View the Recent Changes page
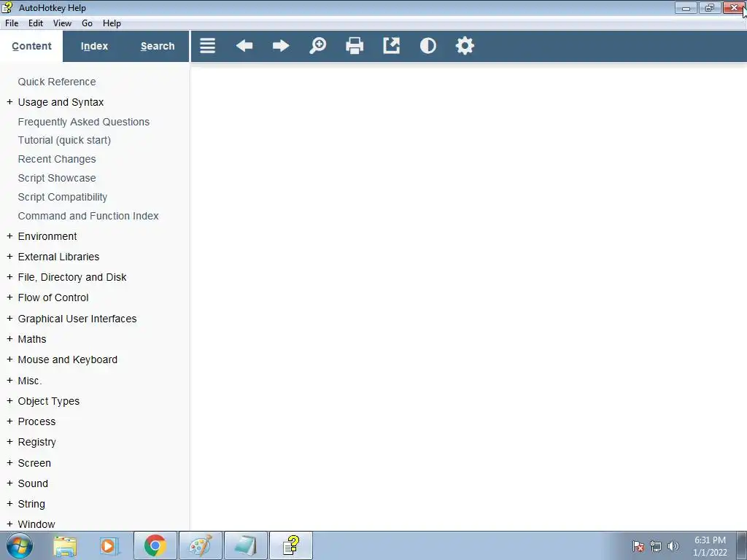This screenshot has height=560, width=747. pos(57,159)
